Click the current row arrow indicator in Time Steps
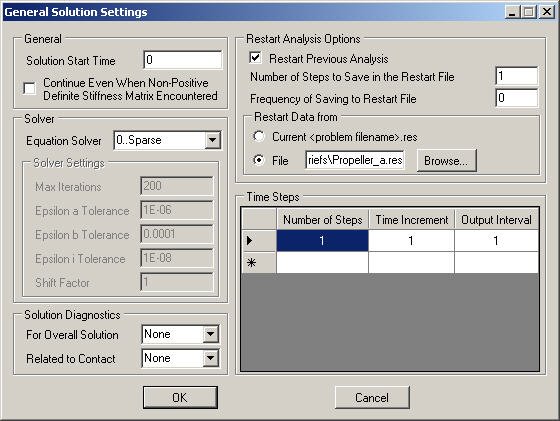This screenshot has height=421, width=560. 250,241
